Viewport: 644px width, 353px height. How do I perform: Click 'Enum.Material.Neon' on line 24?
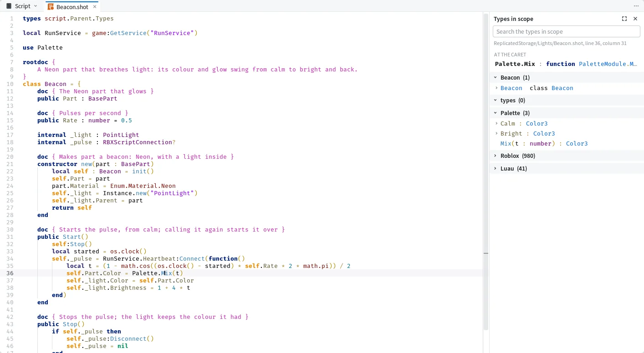pos(143,186)
